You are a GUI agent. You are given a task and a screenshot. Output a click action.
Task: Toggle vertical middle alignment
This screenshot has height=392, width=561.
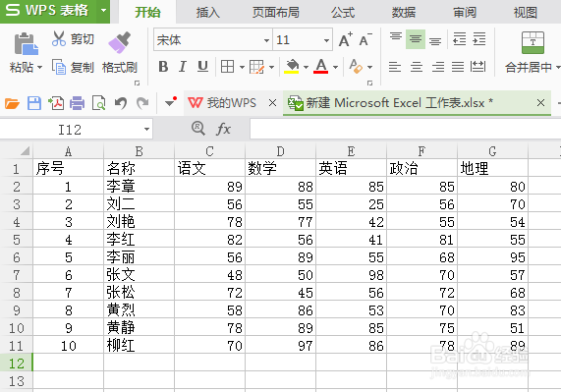[416, 39]
